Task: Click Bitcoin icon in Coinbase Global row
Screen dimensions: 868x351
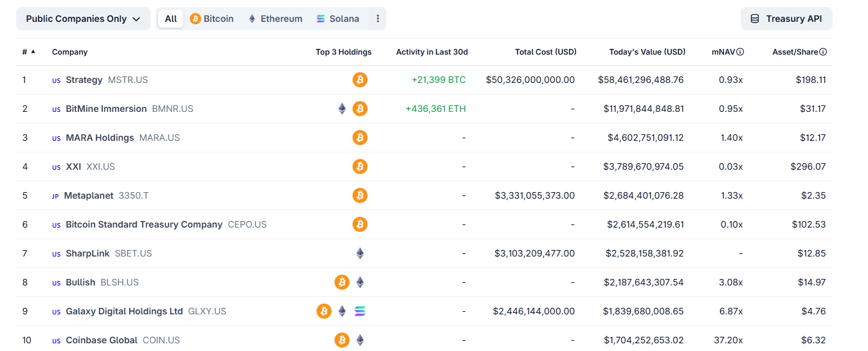Action: (x=342, y=340)
